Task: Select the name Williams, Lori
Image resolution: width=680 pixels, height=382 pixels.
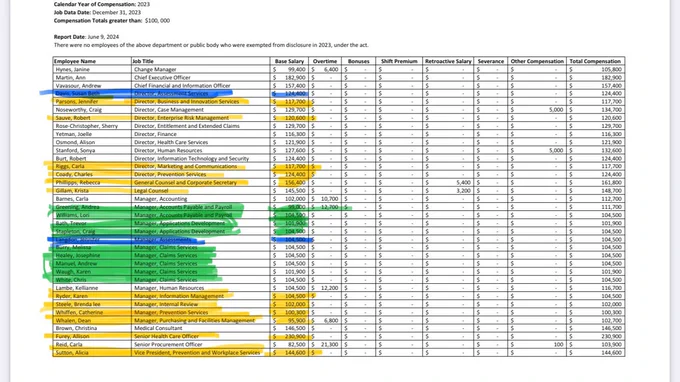Action: point(72,215)
